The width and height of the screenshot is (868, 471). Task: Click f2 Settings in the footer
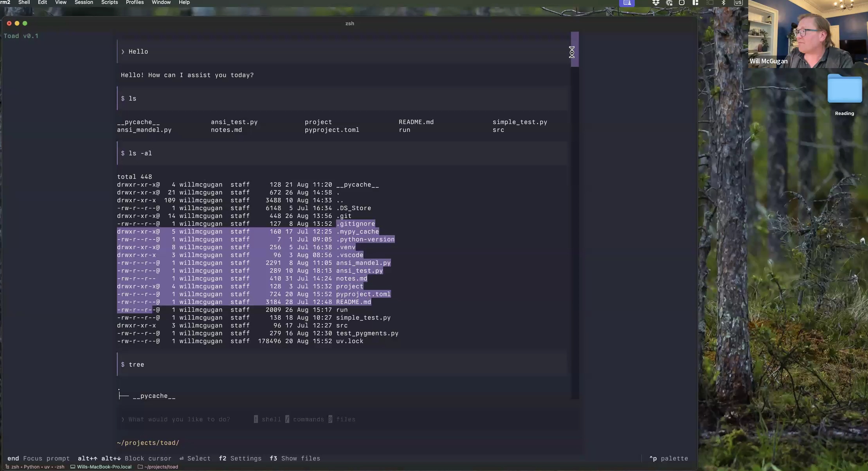(240, 458)
